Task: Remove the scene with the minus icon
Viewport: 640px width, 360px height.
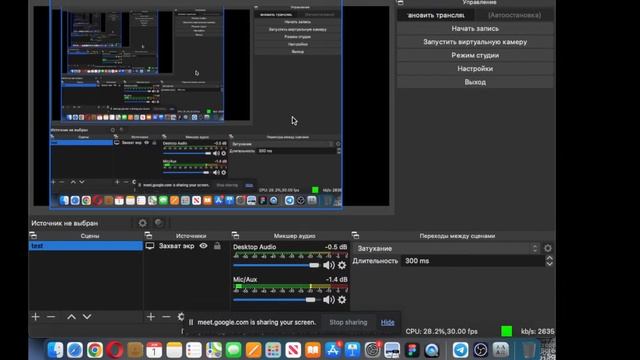Action: 51,317
